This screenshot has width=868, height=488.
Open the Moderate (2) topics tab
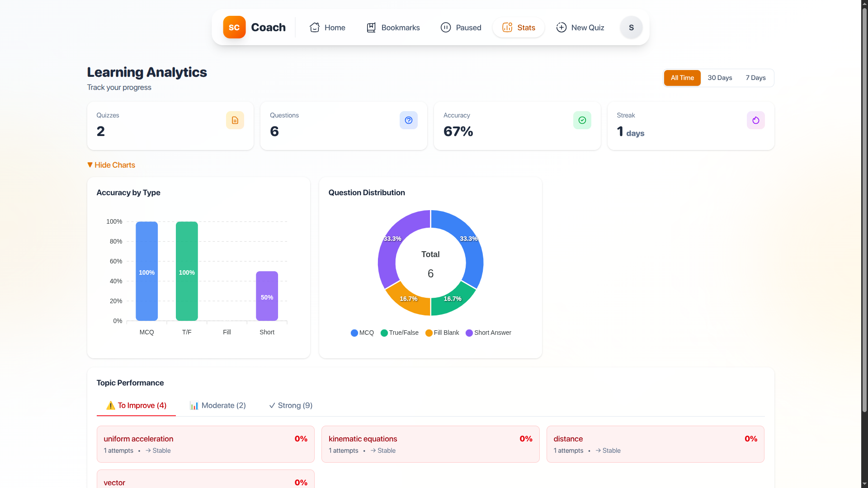click(x=217, y=405)
